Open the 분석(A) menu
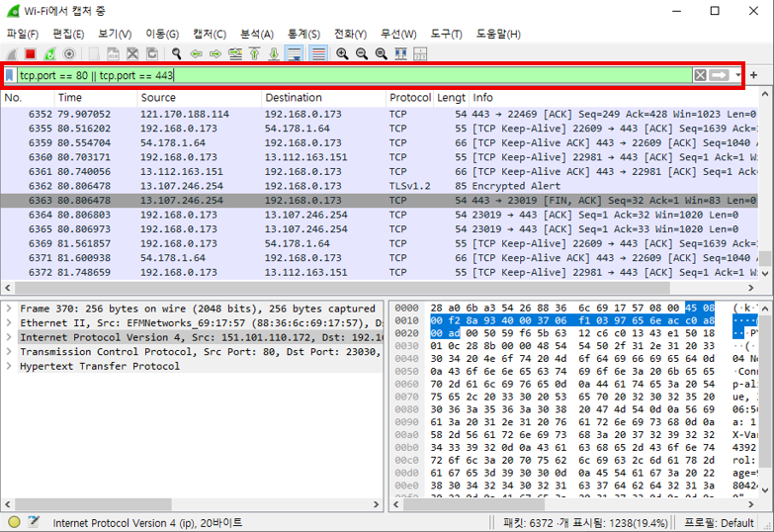This screenshot has height=532, width=774. point(256,34)
